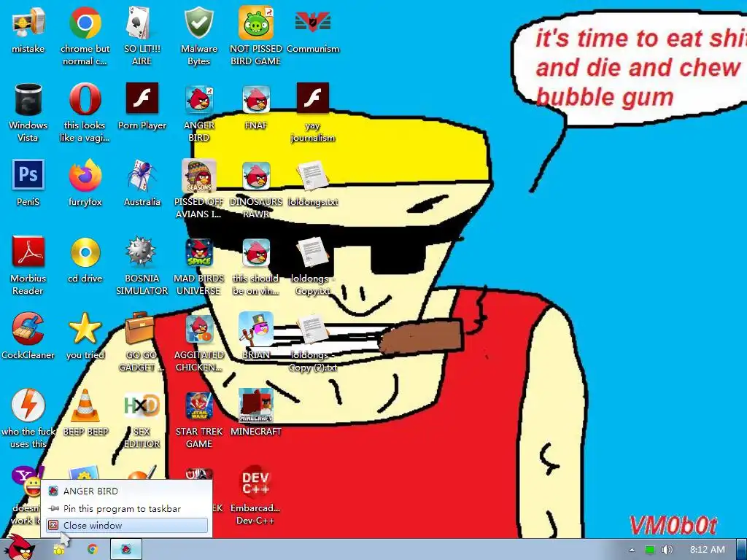The height and width of the screenshot is (560, 747).
Task: Open the 'loldongs.txt' text file
Action: [x=313, y=183]
